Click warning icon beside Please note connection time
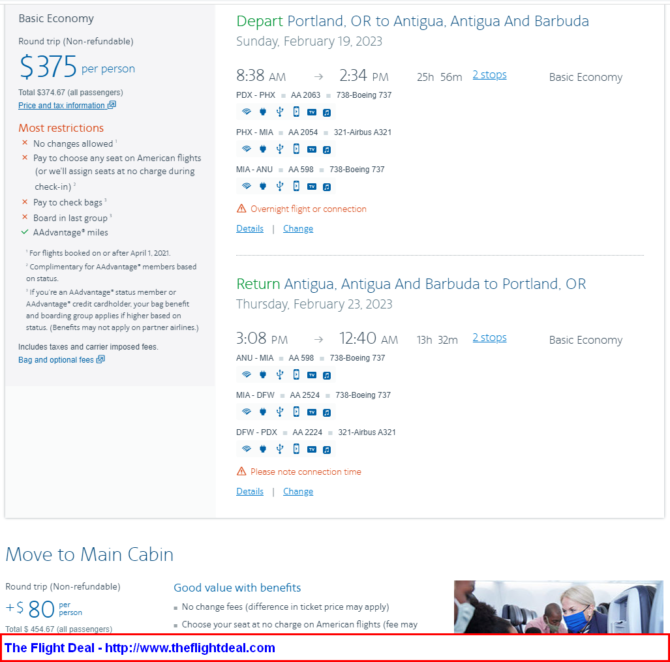The height and width of the screenshot is (662, 670). click(x=241, y=471)
